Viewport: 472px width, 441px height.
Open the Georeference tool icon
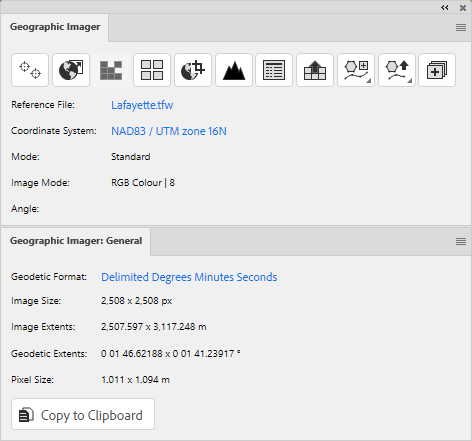(30, 70)
